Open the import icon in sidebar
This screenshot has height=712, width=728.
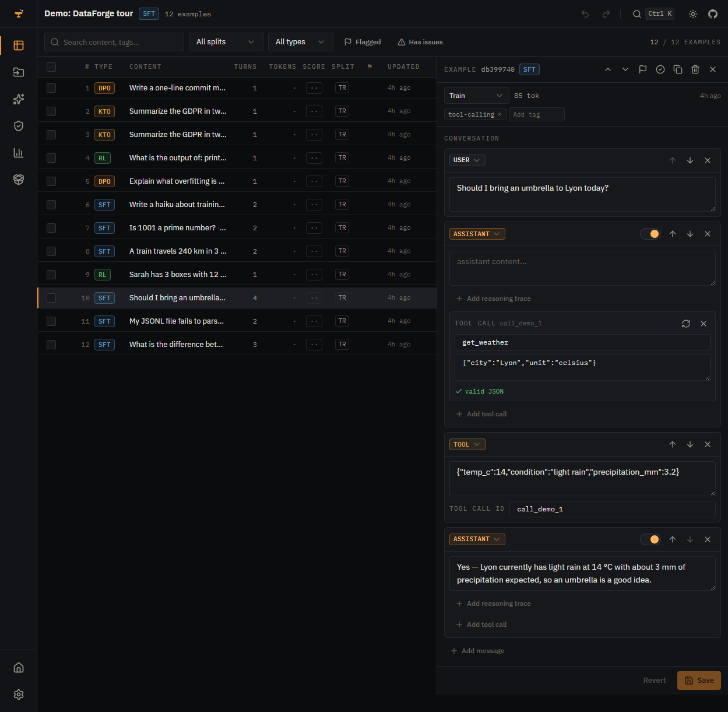(19, 72)
